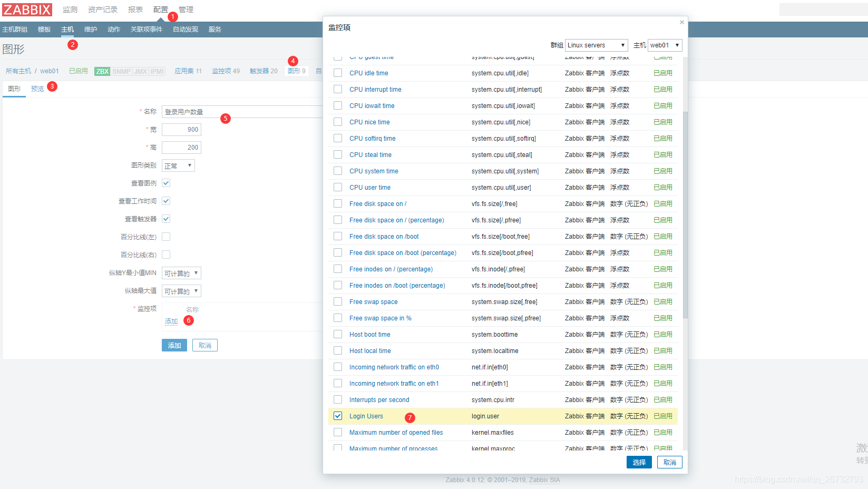Open the 所有主机 breadcrumb link
The image size is (868, 489).
coord(18,71)
